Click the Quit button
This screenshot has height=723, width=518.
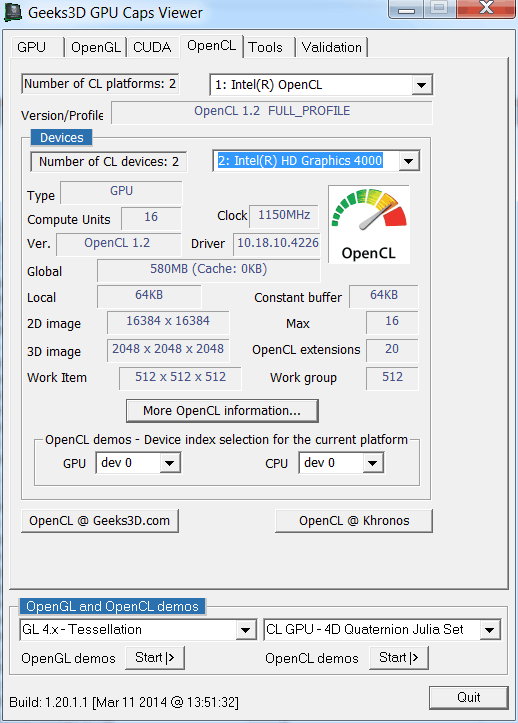click(x=469, y=698)
